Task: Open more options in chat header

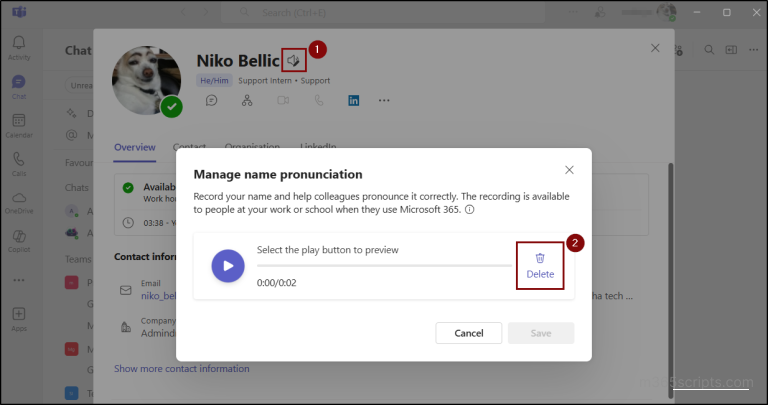Action: (753, 49)
